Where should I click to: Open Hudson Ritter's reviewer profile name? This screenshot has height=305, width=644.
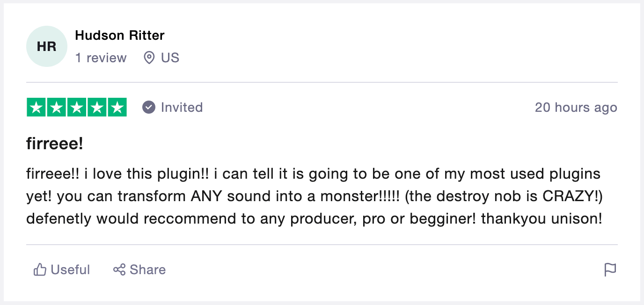click(x=120, y=35)
